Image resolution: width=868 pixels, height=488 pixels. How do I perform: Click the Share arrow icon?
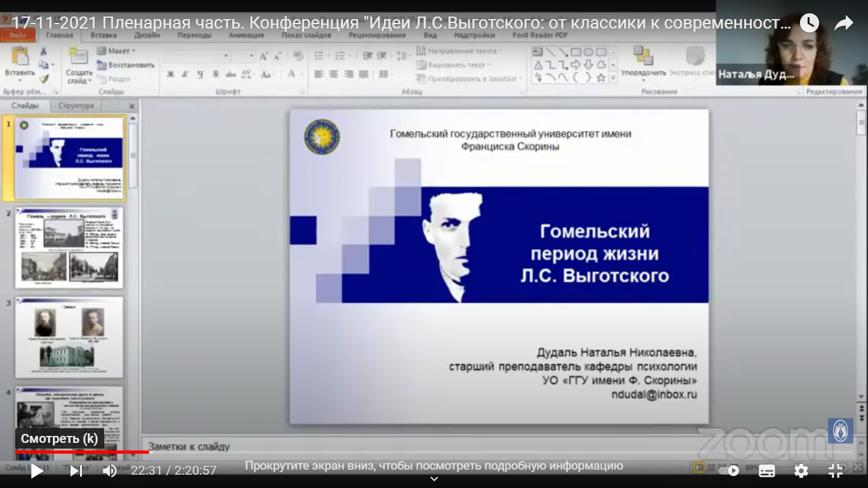[843, 24]
